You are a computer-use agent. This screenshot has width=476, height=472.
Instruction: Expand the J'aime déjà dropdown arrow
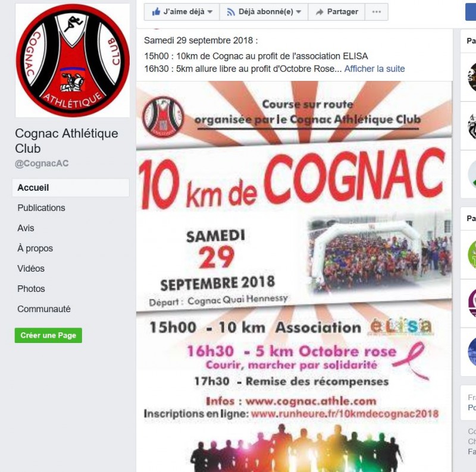[x=210, y=12]
